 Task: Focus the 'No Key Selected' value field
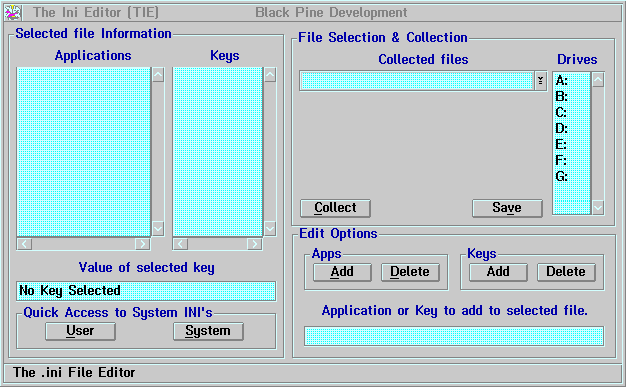click(x=146, y=291)
